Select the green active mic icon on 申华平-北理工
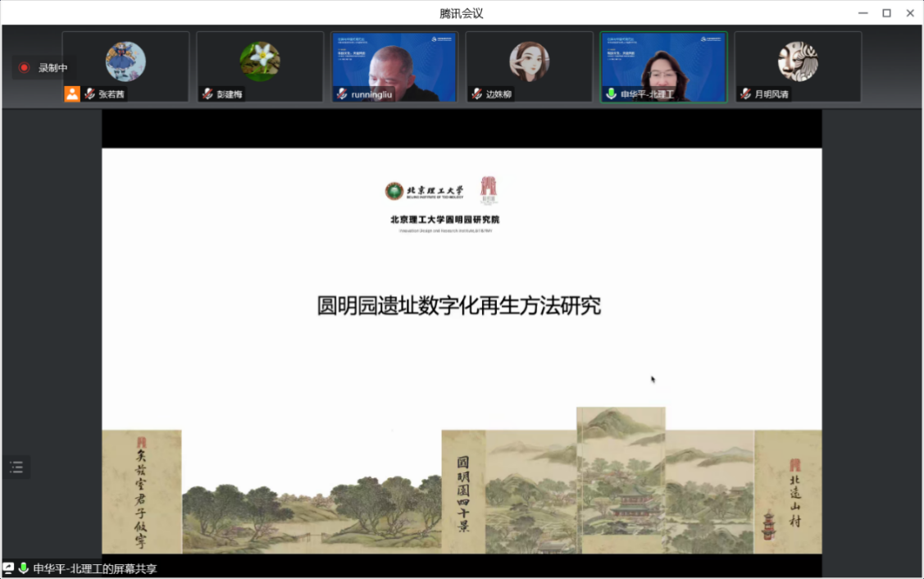Image resolution: width=924 pixels, height=579 pixels. point(611,93)
